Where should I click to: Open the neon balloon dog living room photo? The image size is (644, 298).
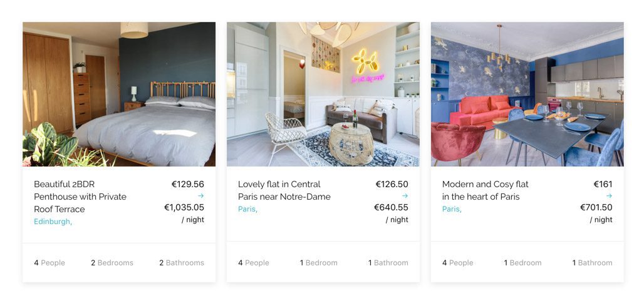tap(323, 94)
